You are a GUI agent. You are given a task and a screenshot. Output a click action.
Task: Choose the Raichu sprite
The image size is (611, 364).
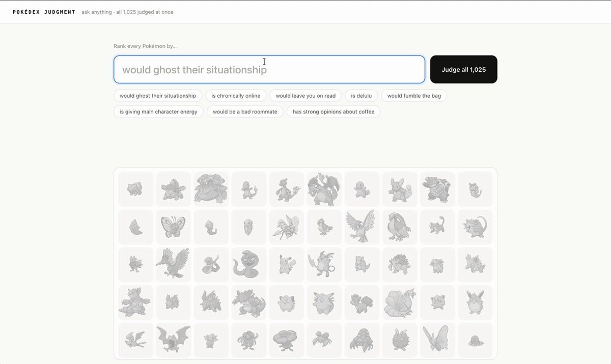coord(324,265)
